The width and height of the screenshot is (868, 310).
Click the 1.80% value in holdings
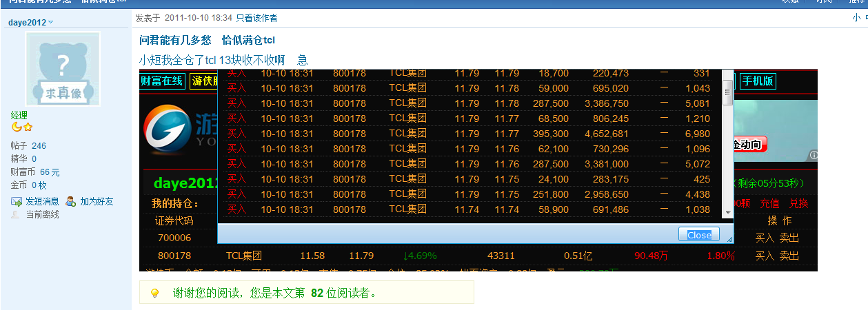tap(720, 256)
